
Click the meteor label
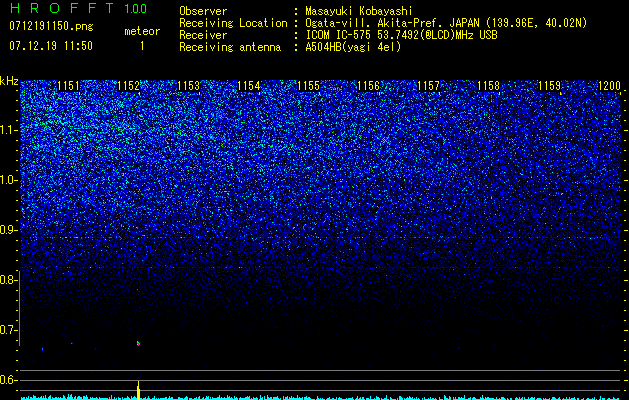(142, 31)
